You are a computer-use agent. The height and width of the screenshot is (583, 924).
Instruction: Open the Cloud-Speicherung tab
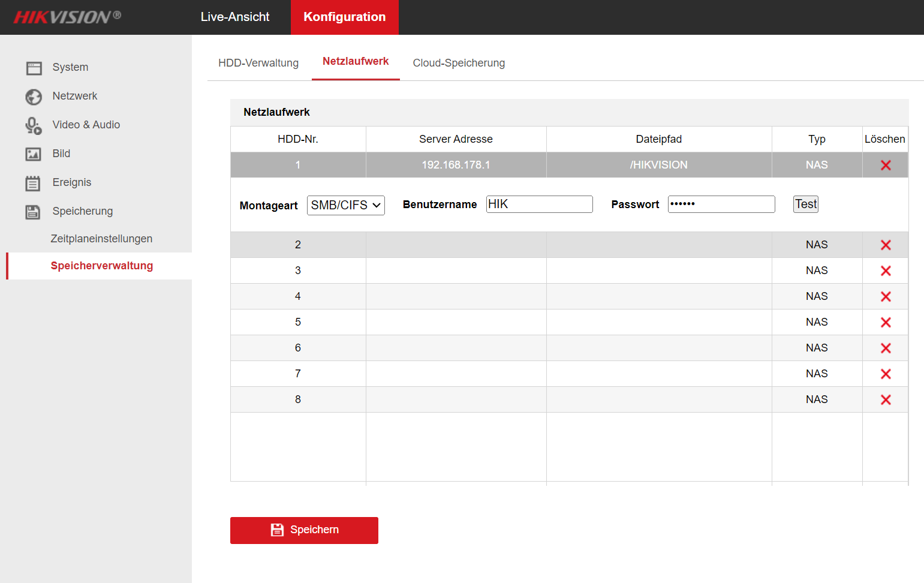coord(459,63)
